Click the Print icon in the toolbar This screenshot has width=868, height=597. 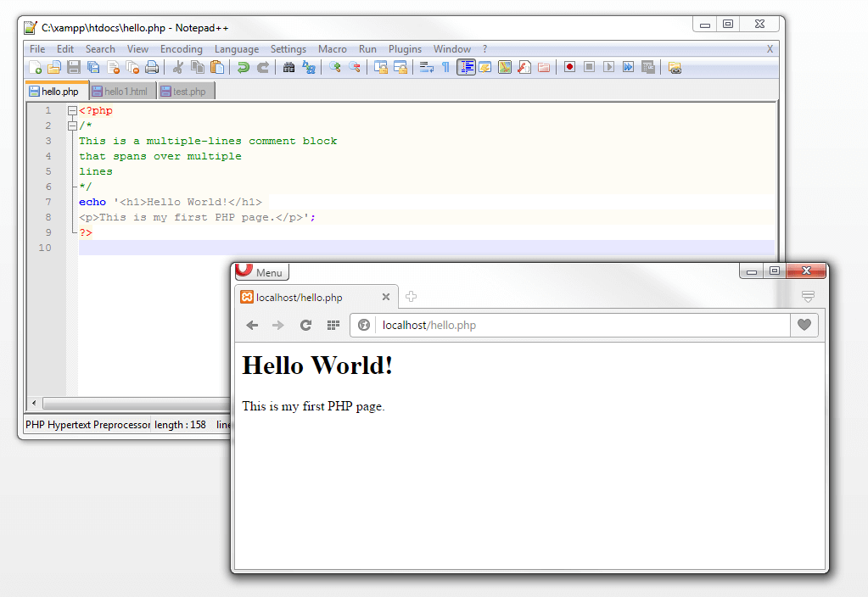tap(152, 67)
